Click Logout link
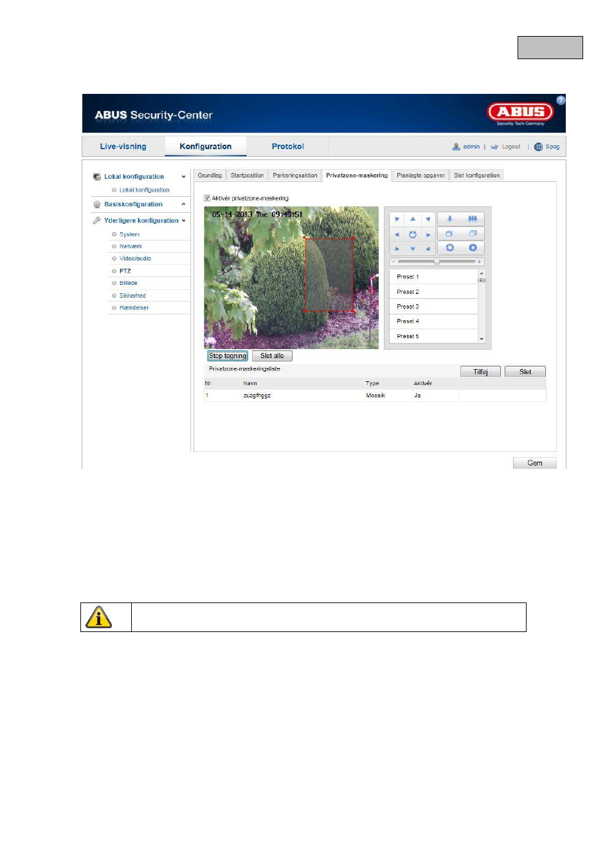 point(511,147)
